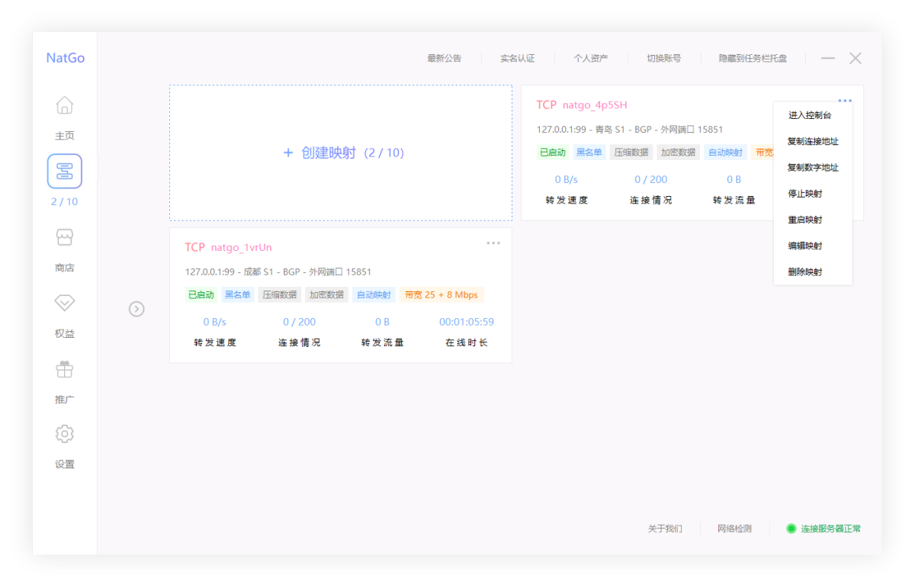
Task: Open the three-dot menu on natgo_1vrUn card
Action: [493, 243]
